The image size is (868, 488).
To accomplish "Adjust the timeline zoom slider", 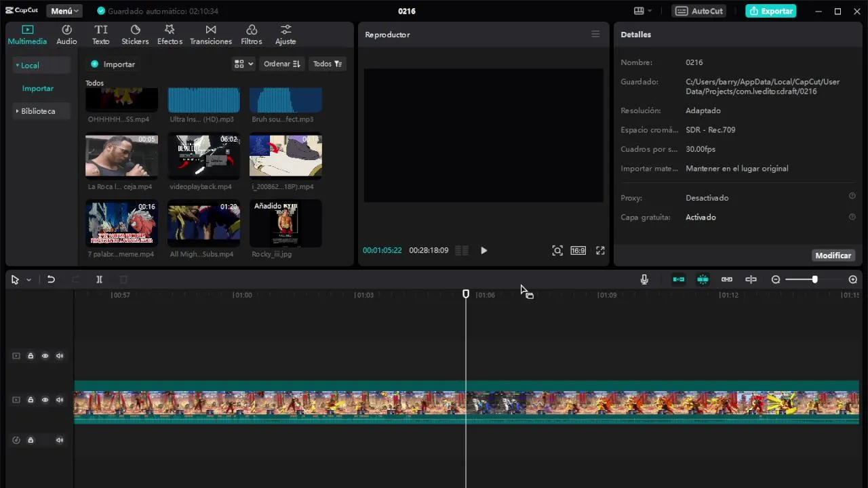I will tap(814, 279).
